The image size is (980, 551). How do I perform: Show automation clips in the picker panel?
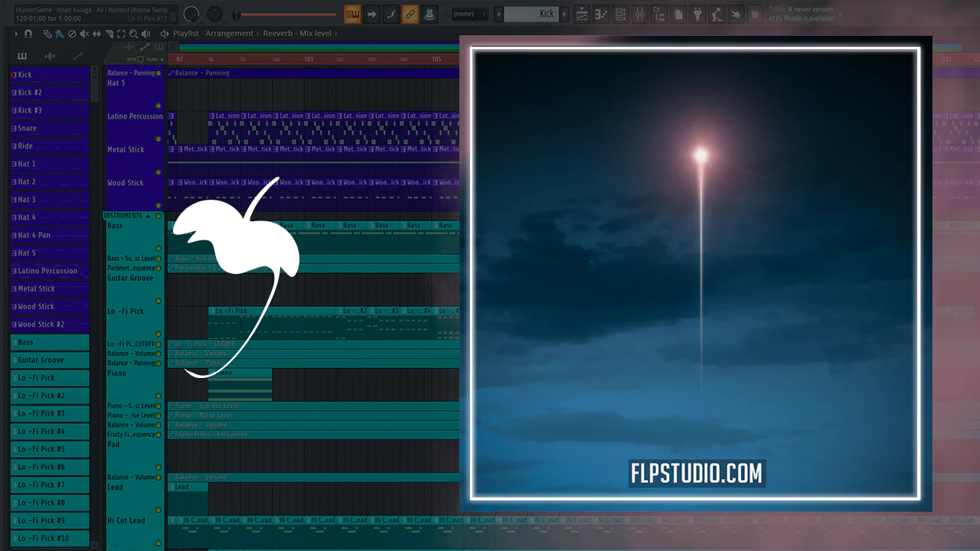[77, 56]
